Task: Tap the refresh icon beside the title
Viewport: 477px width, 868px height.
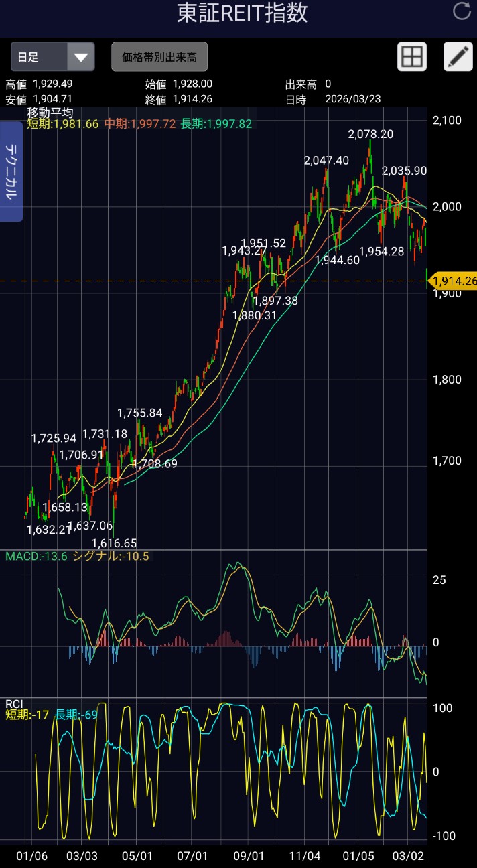Action: point(462,11)
